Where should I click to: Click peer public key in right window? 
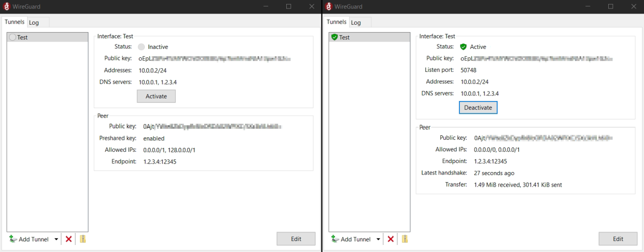coord(543,138)
